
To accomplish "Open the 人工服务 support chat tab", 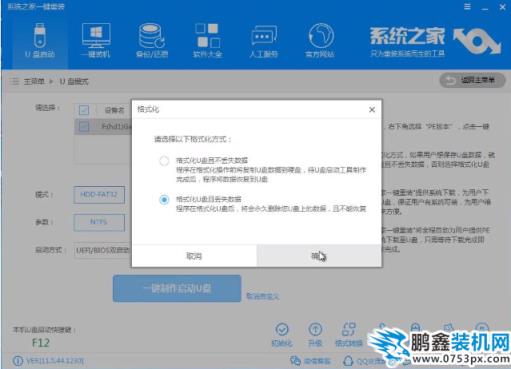I will pyautogui.click(x=263, y=40).
